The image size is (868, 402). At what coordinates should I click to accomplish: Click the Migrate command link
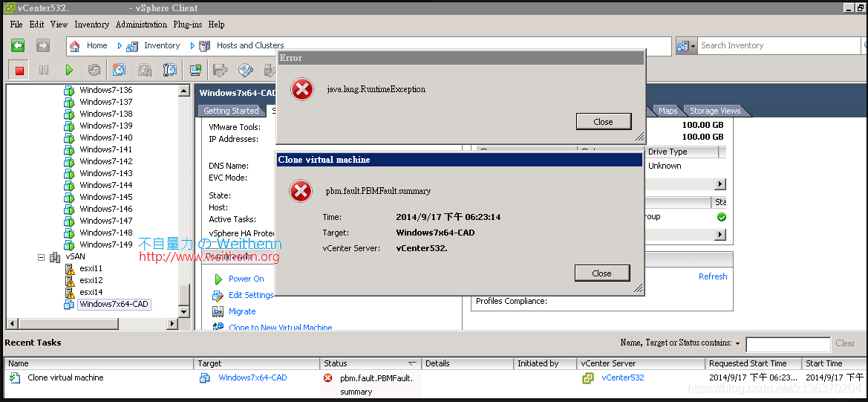[x=242, y=311]
